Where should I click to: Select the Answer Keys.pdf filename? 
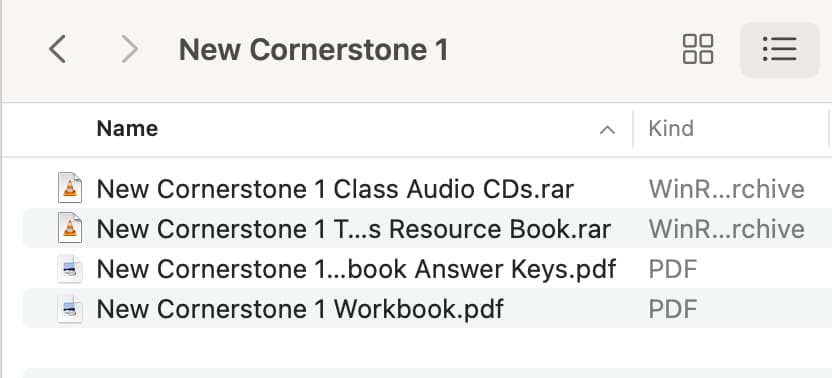pos(356,269)
